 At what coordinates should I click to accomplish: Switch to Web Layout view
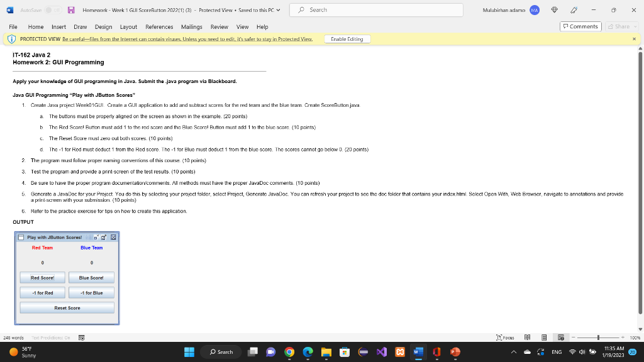tap(562, 337)
